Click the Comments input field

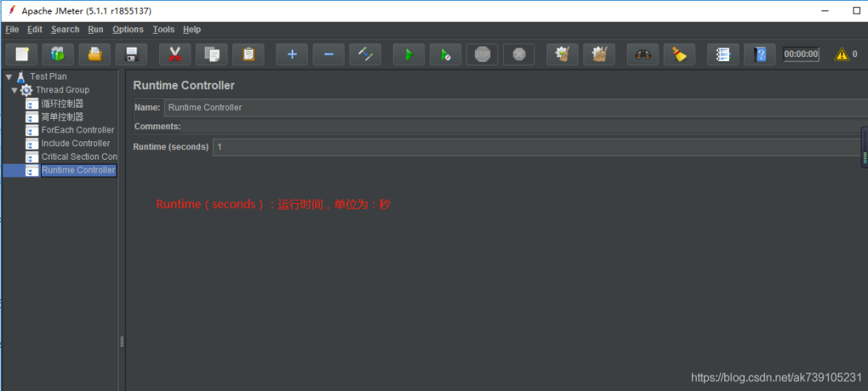[x=525, y=127]
